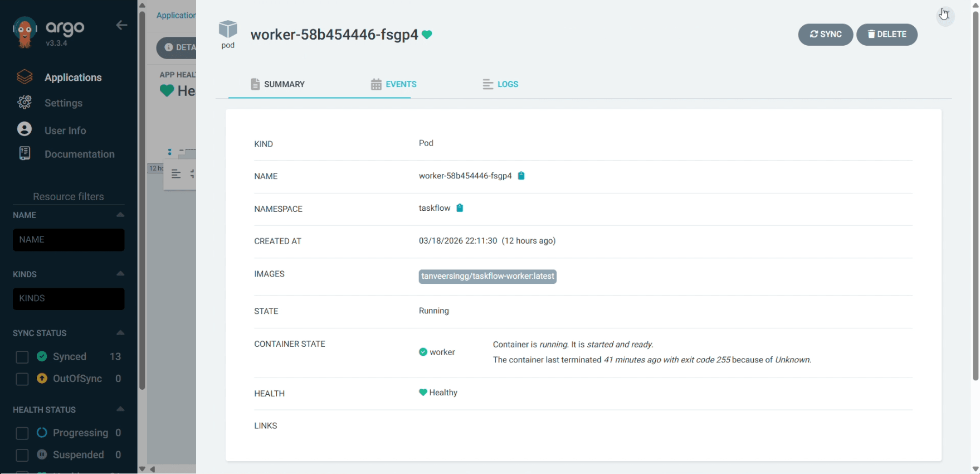The width and height of the screenshot is (980, 474).
Task: Open User Info page
Action: tap(65, 130)
